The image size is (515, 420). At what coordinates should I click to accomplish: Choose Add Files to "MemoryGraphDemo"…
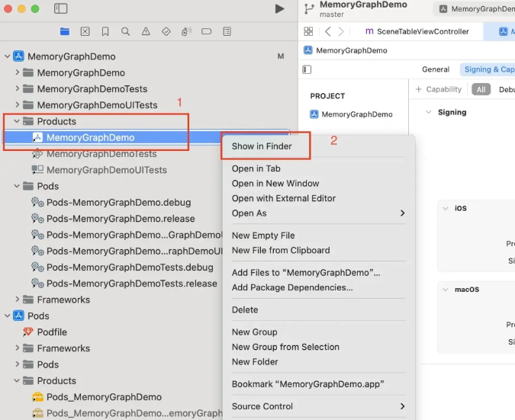pos(306,273)
